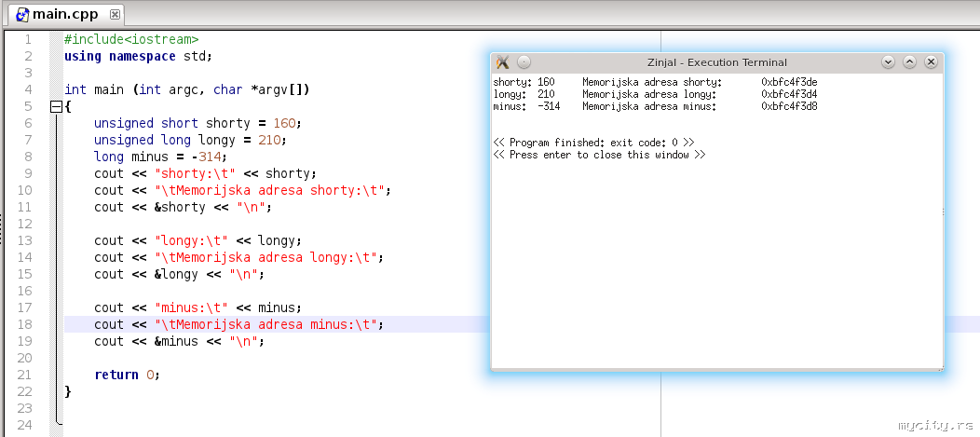Collapse the main function code fold
The width and height of the screenshot is (980, 437).
pyautogui.click(x=56, y=107)
